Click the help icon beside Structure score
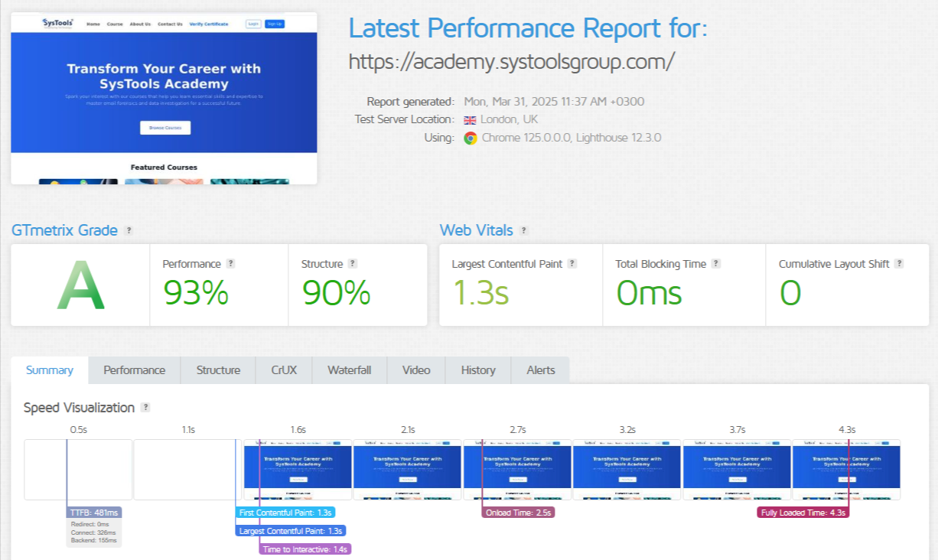This screenshot has width=938, height=560. (352, 263)
